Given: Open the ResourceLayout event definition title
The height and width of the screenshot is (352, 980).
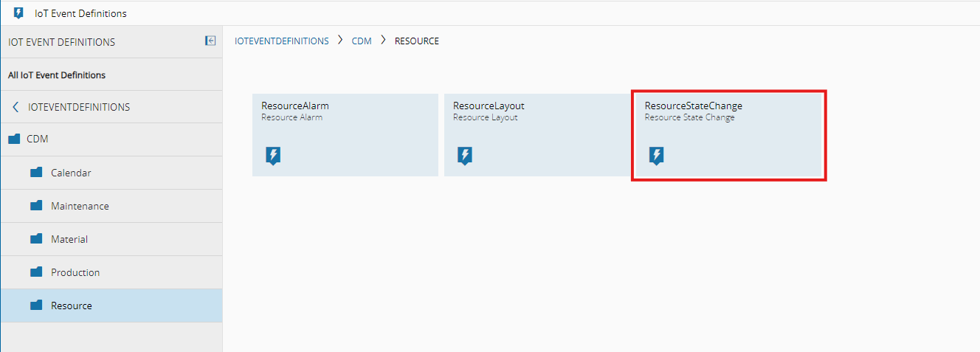Looking at the screenshot, I should pos(489,106).
